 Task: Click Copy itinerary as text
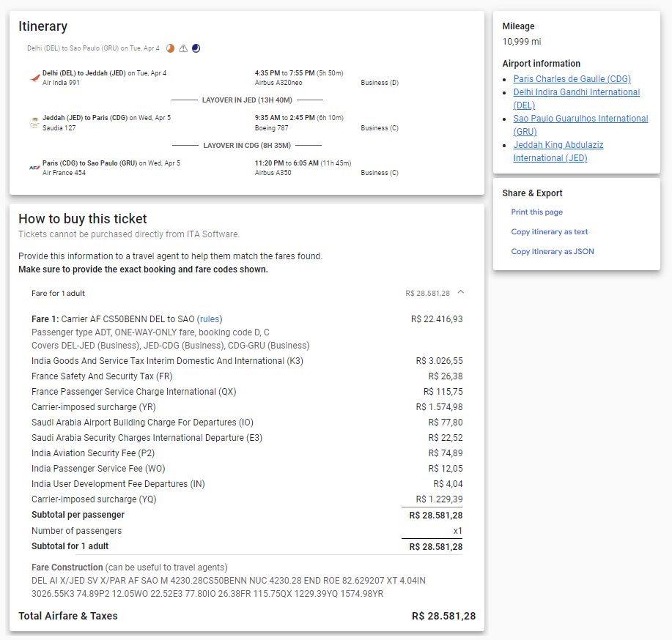click(x=550, y=231)
